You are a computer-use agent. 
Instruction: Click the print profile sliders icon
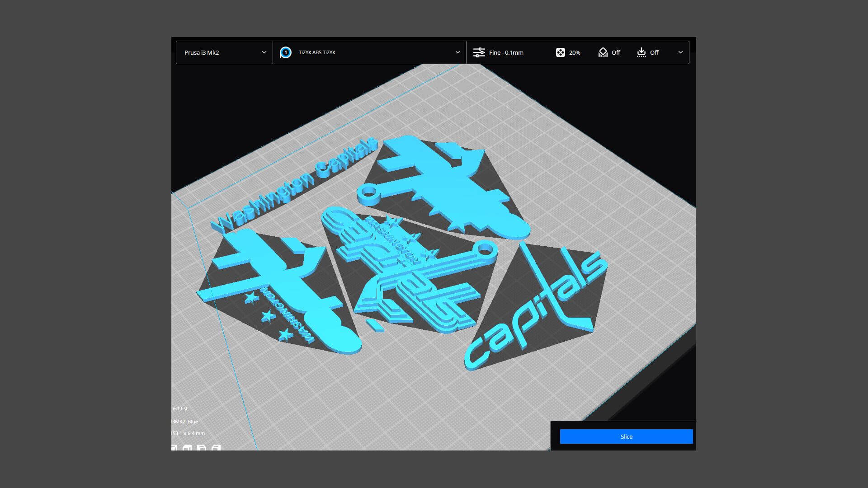479,52
